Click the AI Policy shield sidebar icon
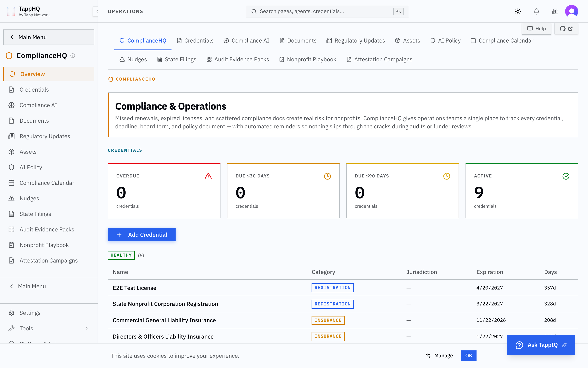Image resolution: width=588 pixels, height=368 pixels. coord(11,167)
